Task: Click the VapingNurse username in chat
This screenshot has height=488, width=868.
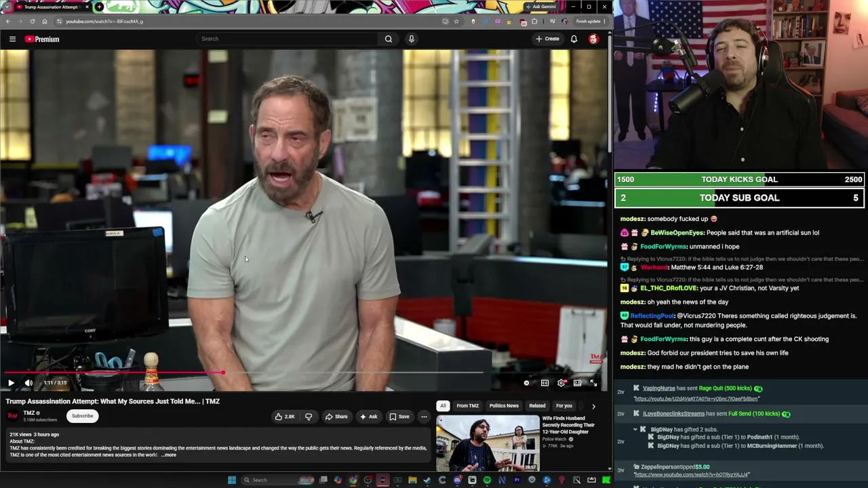Action: [x=658, y=388]
